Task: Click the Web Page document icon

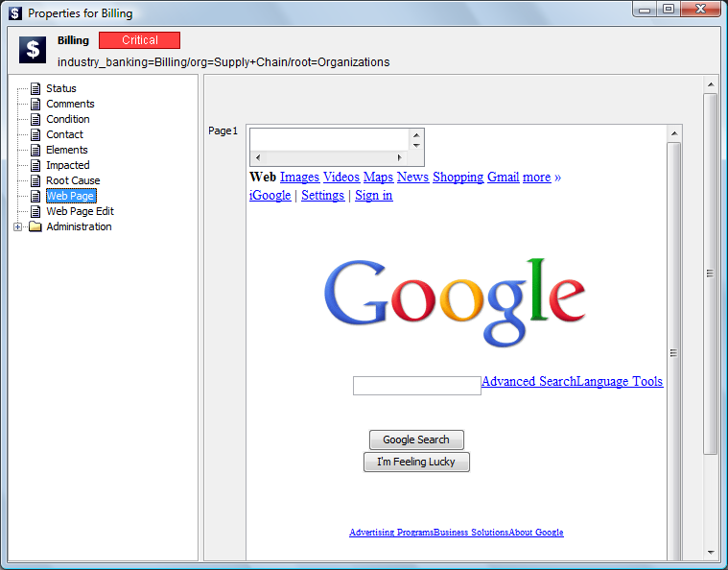Action: (x=35, y=196)
